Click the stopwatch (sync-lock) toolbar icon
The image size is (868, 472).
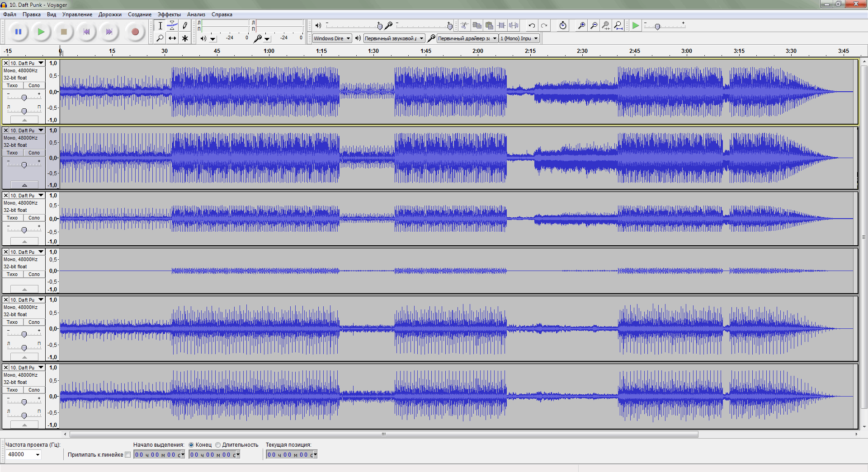tap(562, 26)
